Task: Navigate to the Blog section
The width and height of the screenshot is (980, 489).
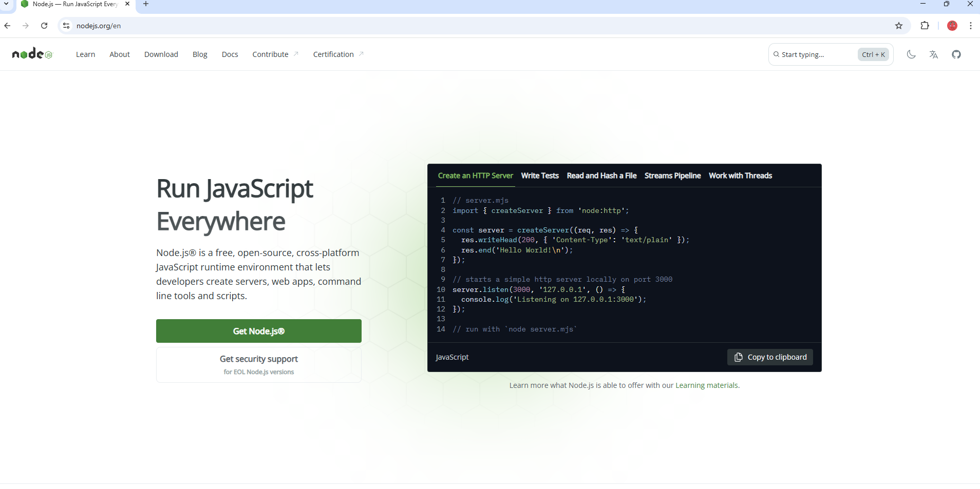Action: click(x=199, y=54)
